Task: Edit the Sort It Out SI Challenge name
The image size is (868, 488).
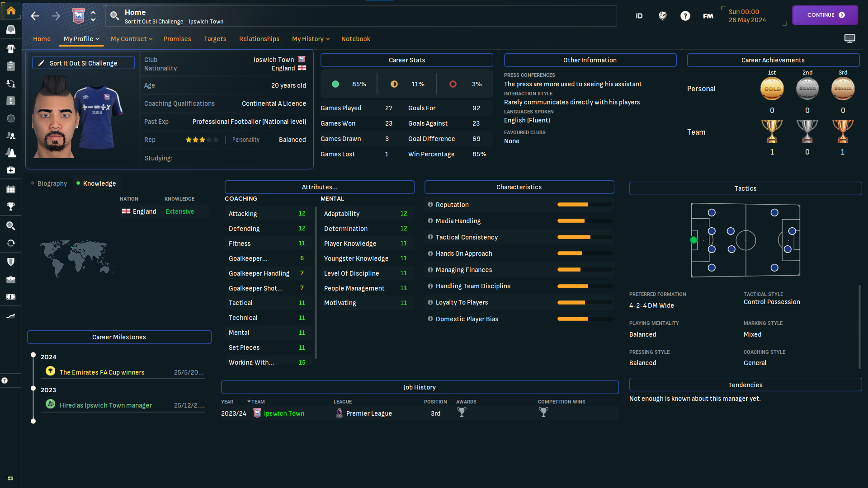Action: point(83,63)
